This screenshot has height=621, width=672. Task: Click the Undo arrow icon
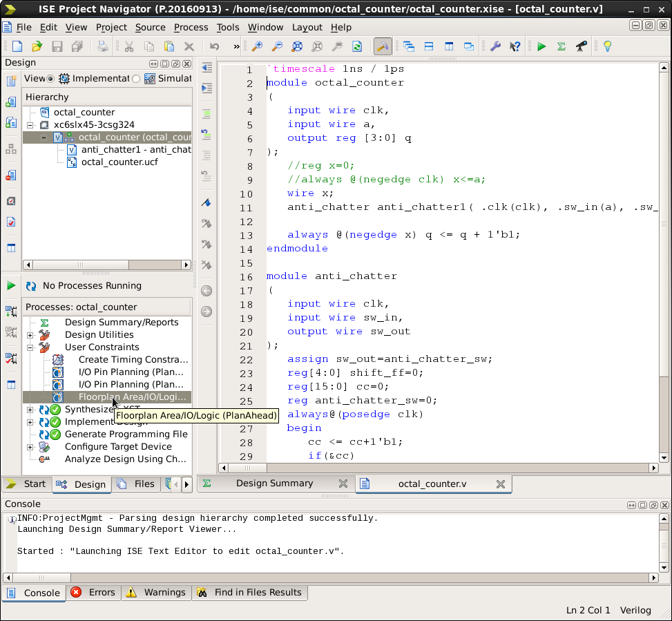coord(214,46)
